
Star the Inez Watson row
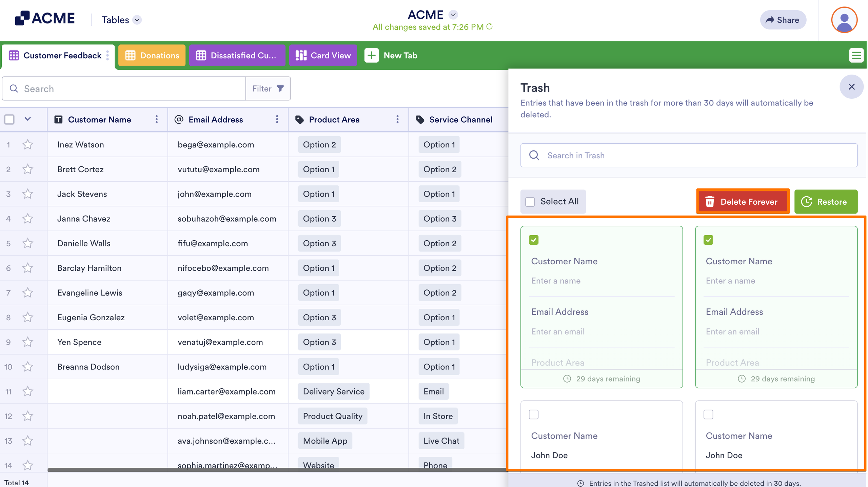pos(27,145)
